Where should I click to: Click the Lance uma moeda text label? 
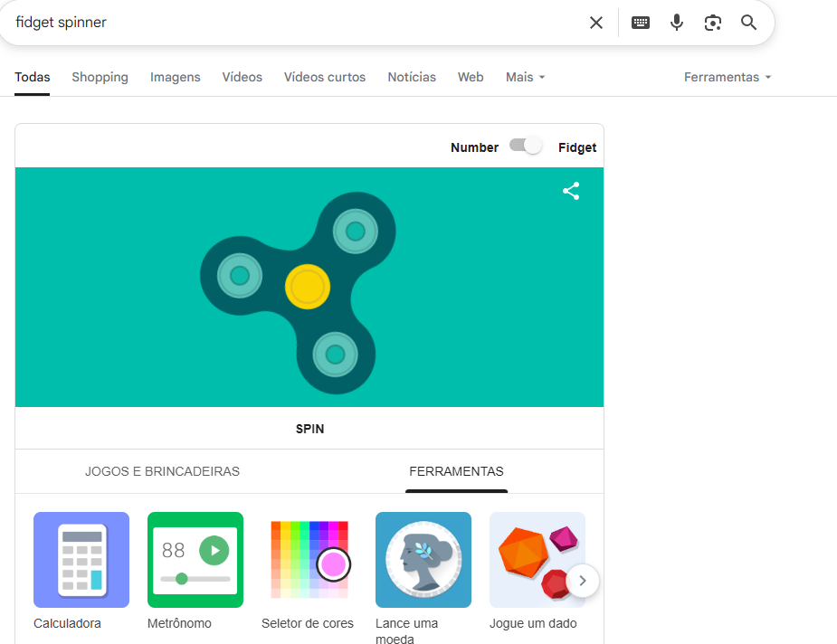tap(407, 630)
